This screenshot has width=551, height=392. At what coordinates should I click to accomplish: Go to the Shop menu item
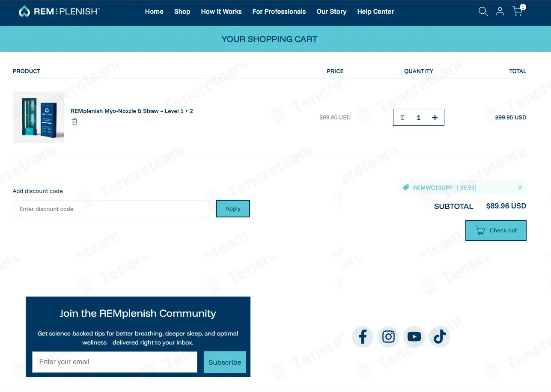coord(182,12)
